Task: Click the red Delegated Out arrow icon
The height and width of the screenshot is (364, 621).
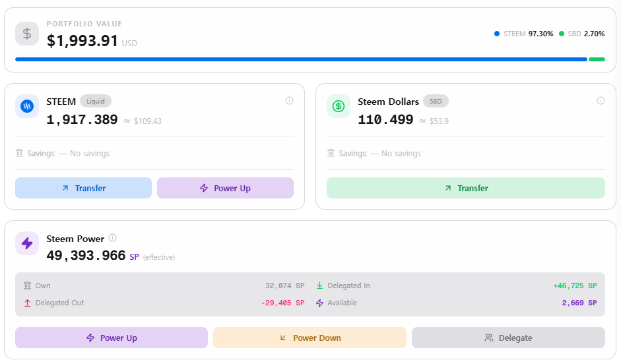Action: coord(27,303)
